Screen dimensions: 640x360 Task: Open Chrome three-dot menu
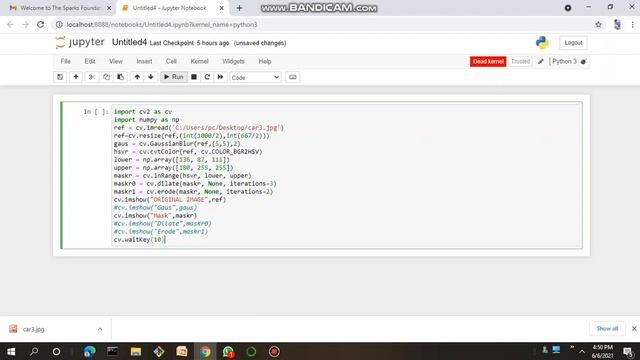pos(633,24)
